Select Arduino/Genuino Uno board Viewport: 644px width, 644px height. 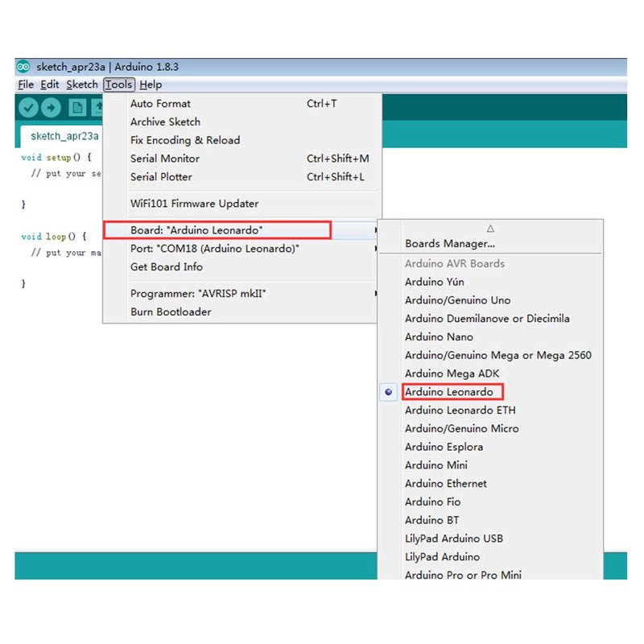tap(490, 300)
